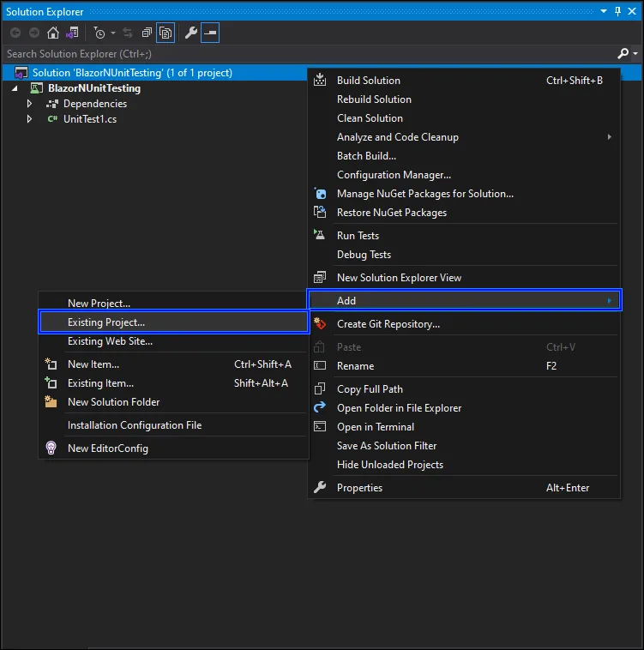Click Sync with Active Document icon
The image size is (644, 650).
point(128,33)
